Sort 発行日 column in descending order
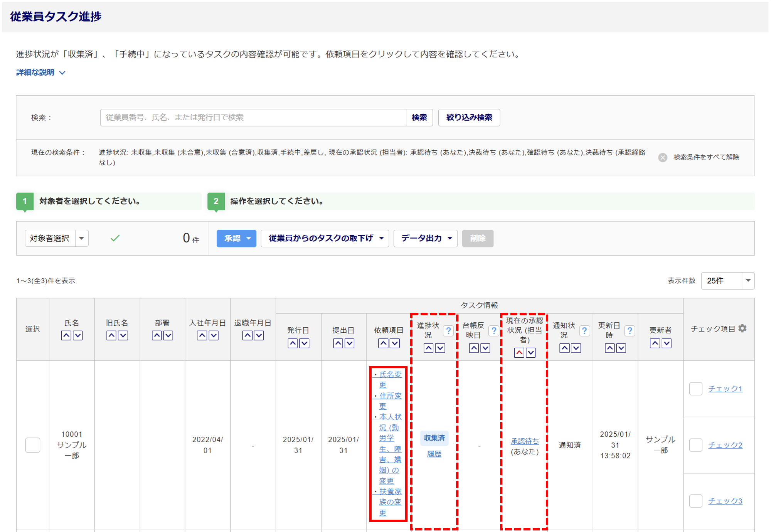This screenshot has width=771, height=532. pos(304,343)
